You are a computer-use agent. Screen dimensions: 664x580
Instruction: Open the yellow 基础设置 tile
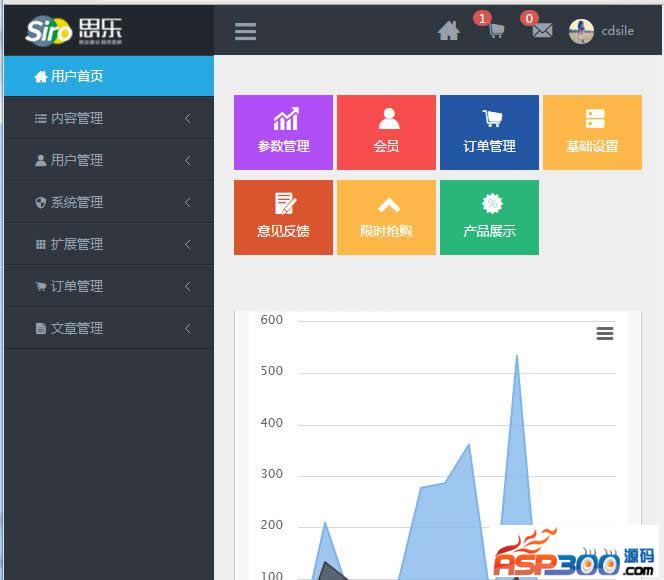coord(592,133)
